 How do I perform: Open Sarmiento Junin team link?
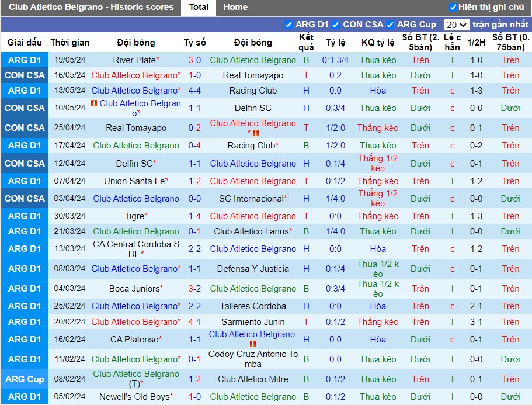click(253, 322)
